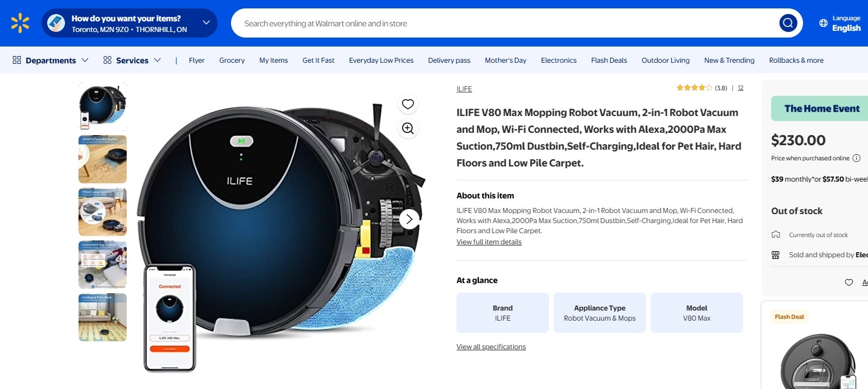868x389 pixels.
Task: Click the store icon by Sold and shipped
Action: click(x=775, y=255)
